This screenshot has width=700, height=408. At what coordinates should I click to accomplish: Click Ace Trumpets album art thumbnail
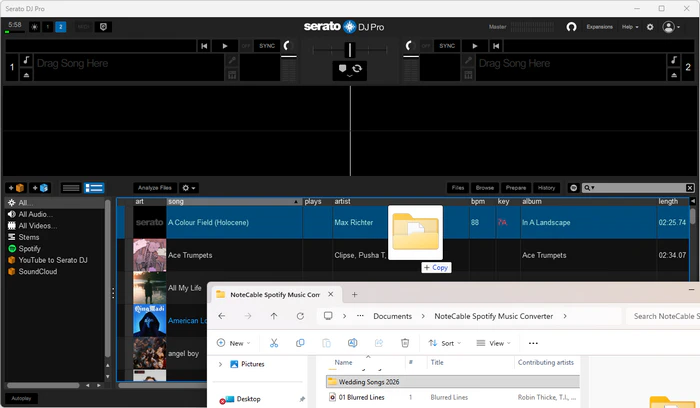[150, 255]
